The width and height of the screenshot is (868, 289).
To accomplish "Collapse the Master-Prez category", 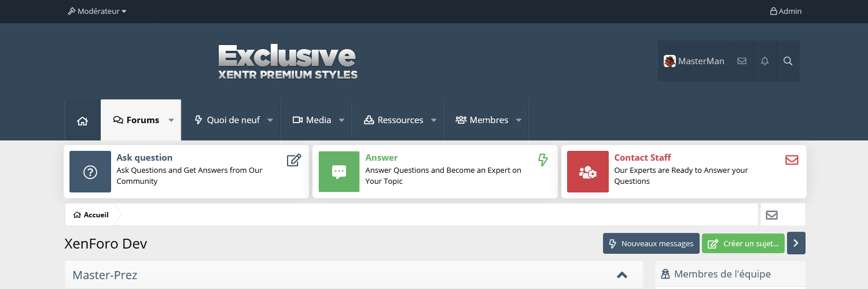I will coord(622,275).
